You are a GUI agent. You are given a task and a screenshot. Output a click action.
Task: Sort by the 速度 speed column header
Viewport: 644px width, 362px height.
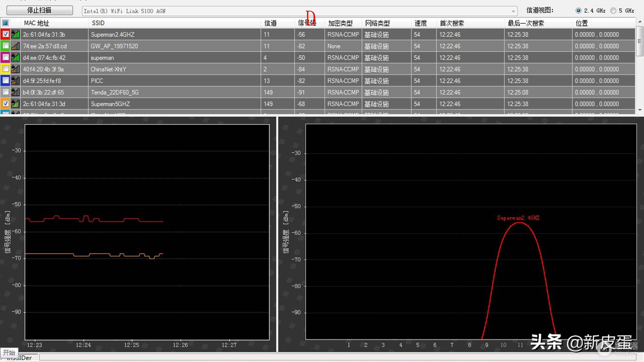click(x=424, y=23)
